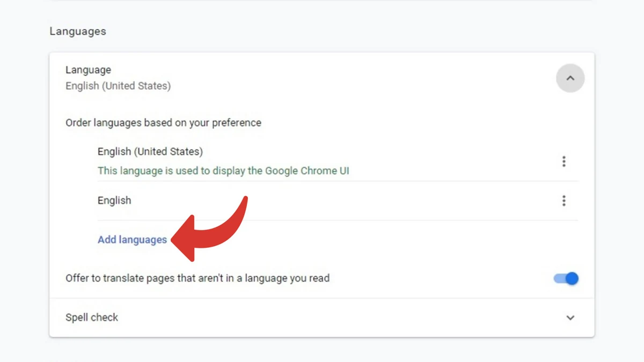Disable the offer to translate pages toggle

click(566, 279)
